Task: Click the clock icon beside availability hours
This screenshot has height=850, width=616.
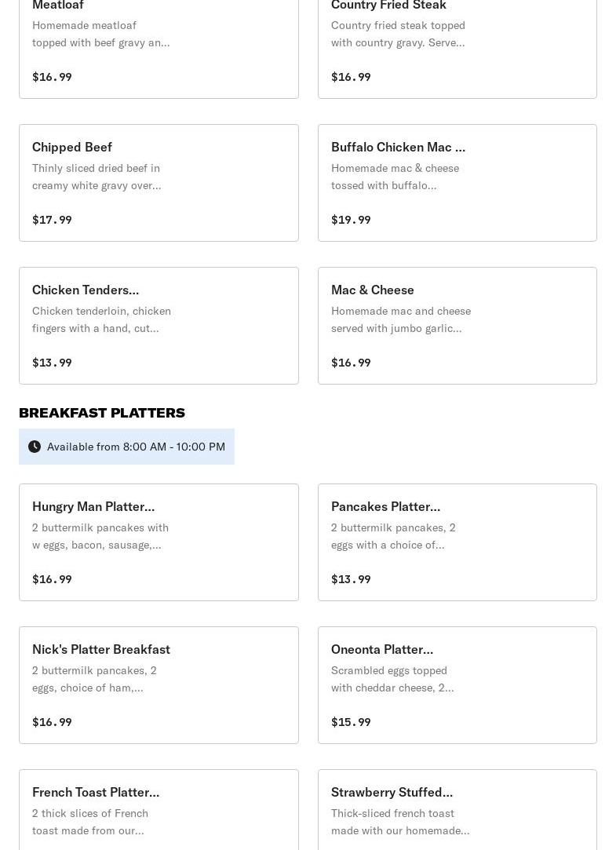Action: [35, 447]
